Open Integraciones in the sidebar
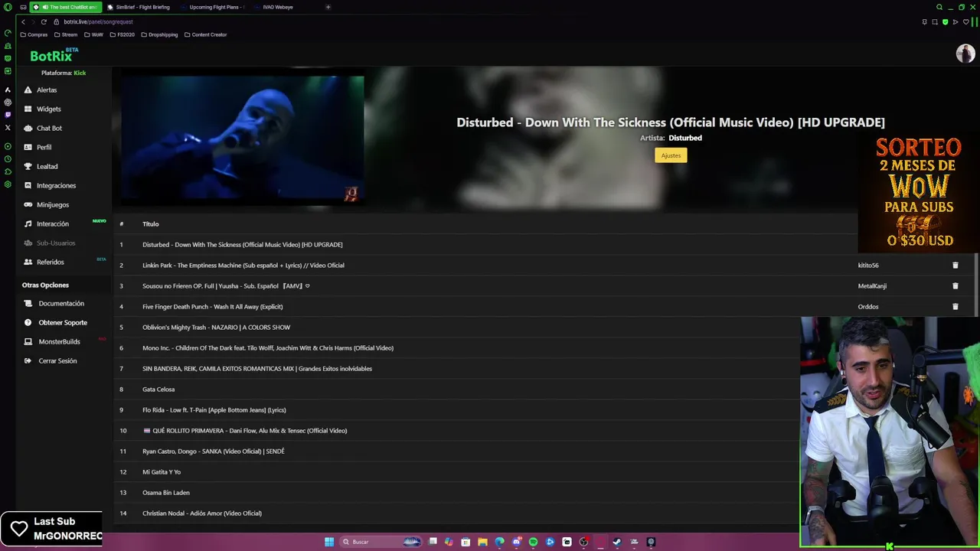Screen dimensions: 980x551 click(x=56, y=185)
